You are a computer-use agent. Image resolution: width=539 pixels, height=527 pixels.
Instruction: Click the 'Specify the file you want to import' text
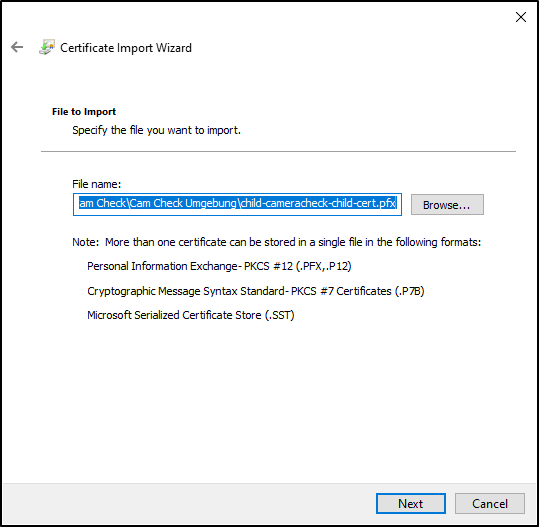tap(156, 130)
